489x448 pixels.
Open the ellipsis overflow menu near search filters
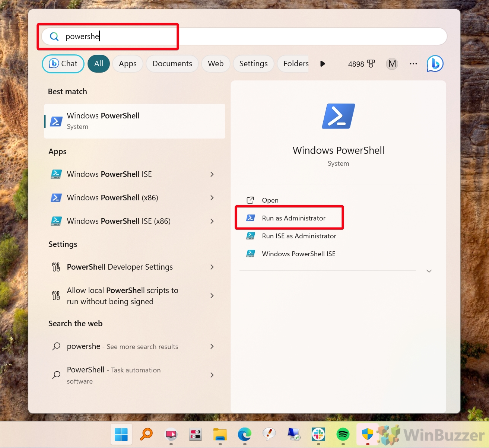point(413,64)
